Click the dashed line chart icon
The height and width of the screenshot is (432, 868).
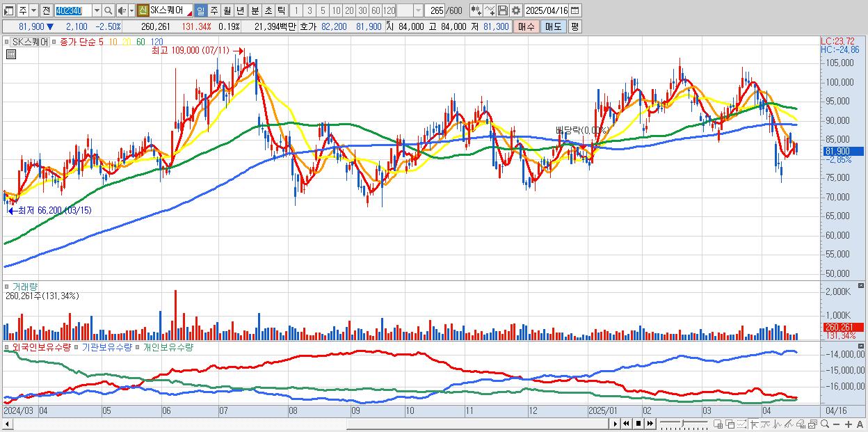[741, 424]
